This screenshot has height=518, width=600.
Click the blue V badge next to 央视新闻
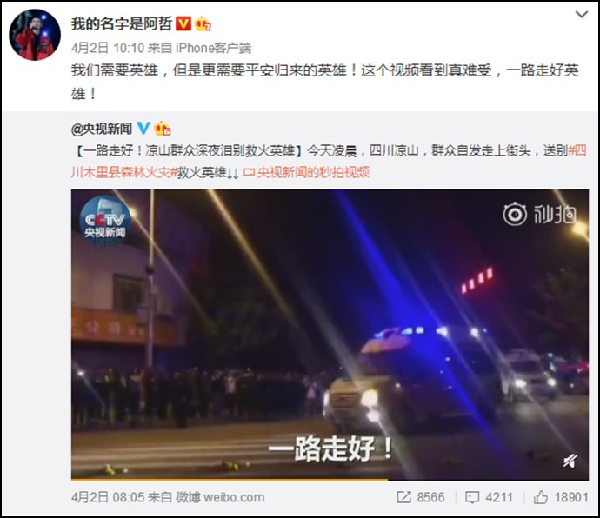tap(143, 128)
